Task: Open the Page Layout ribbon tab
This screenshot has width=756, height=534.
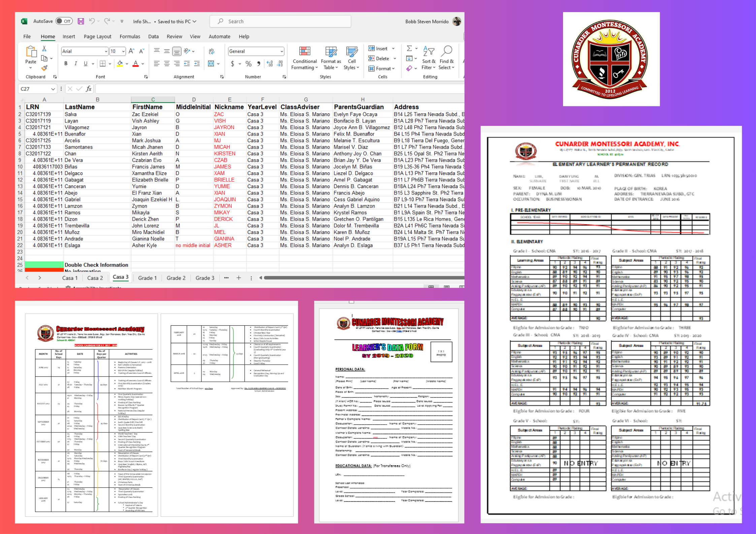Action: click(x=97, y=36)
